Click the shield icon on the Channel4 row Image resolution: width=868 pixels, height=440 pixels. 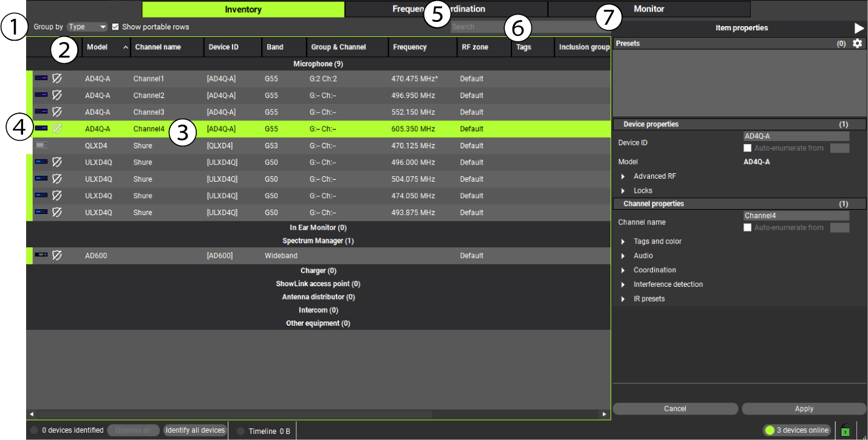pos(57,129)
